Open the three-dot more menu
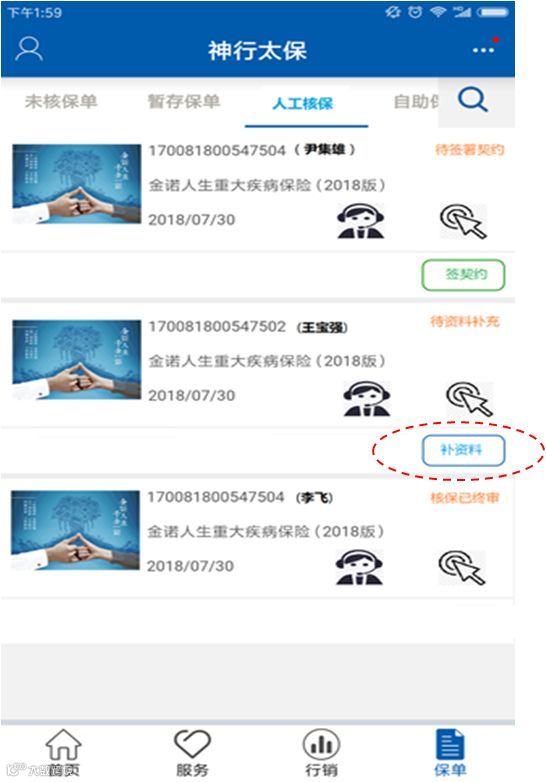The width and height of the screenshot is (546, 782). click(484, 49)
